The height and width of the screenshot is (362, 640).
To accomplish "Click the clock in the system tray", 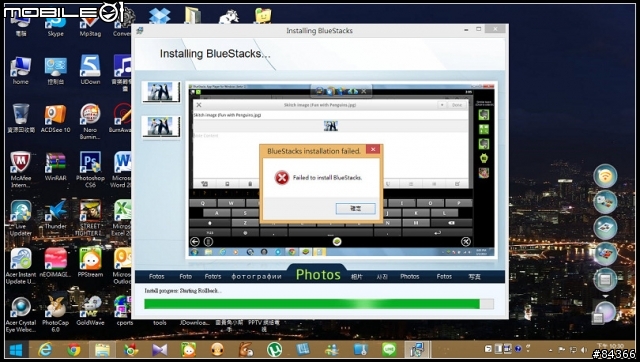I will click(x=611, y=347).
